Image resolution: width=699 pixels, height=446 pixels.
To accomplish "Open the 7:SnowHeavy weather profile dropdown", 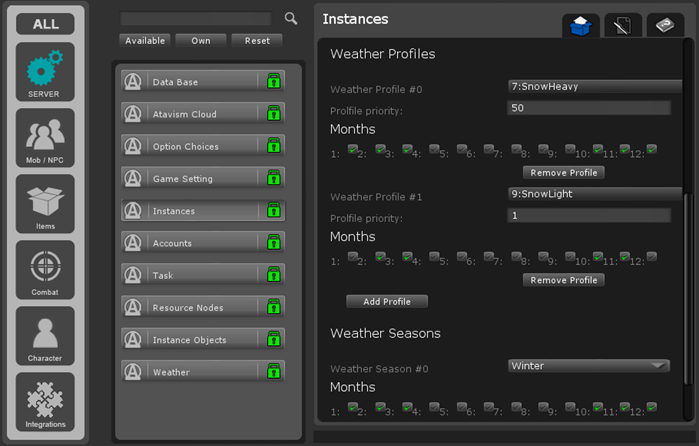I will click(x=594, y=86).
